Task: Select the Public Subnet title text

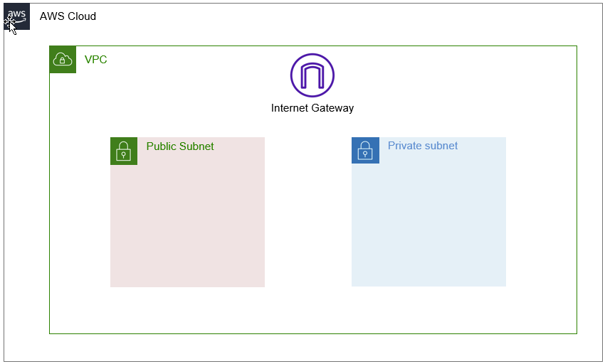Action: 180,146
